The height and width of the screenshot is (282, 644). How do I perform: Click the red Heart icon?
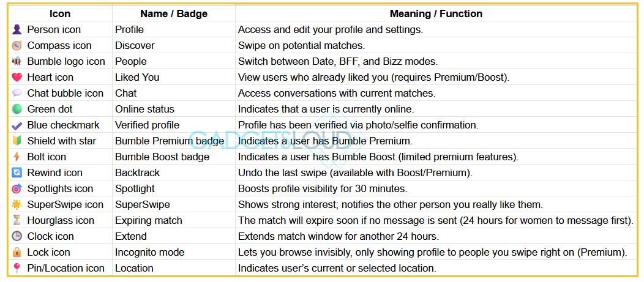[17, 77]
